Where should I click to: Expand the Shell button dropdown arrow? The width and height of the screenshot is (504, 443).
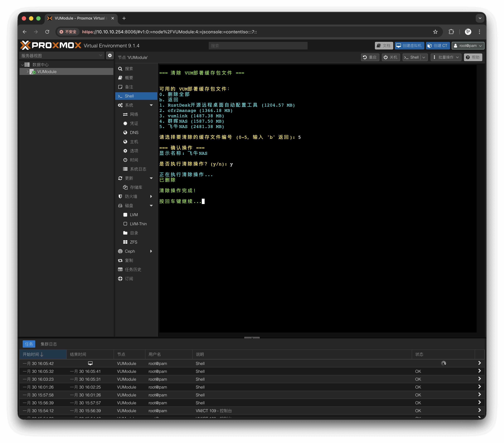(424, 57)
